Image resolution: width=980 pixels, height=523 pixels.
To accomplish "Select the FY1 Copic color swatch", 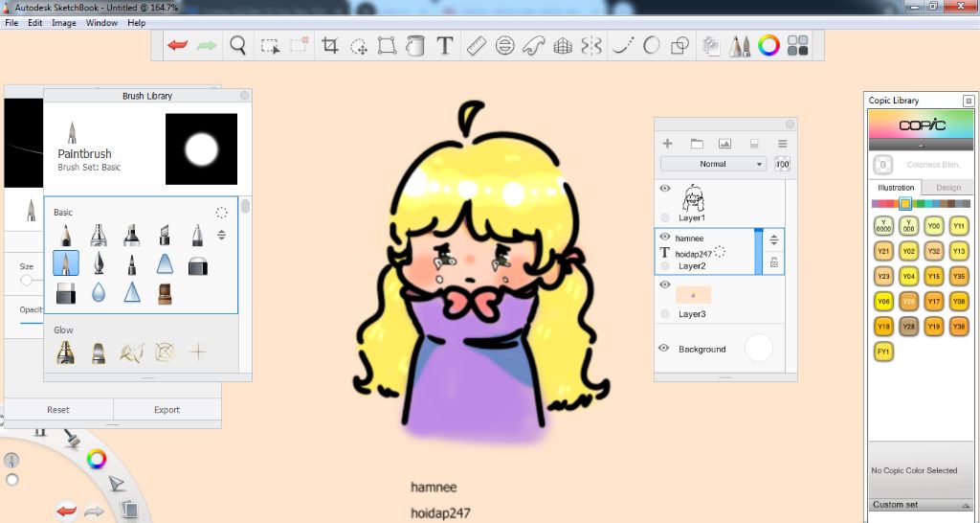I will (883, 352).
